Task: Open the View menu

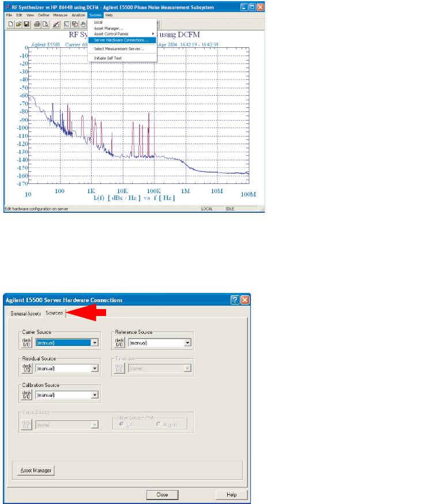Action: (x=30, y=15)
